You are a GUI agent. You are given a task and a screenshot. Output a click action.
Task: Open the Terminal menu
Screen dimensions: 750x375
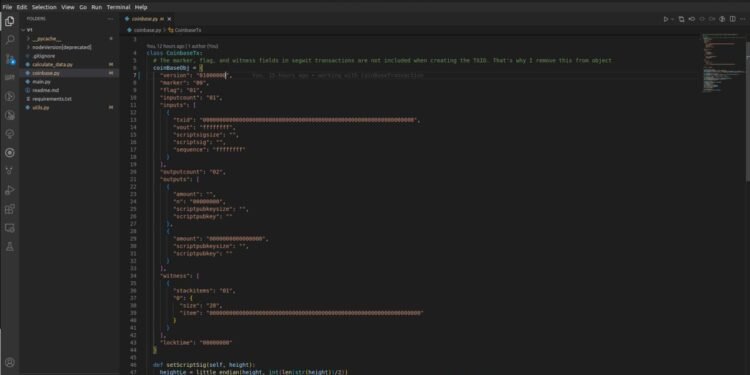(x=118, y=7)
